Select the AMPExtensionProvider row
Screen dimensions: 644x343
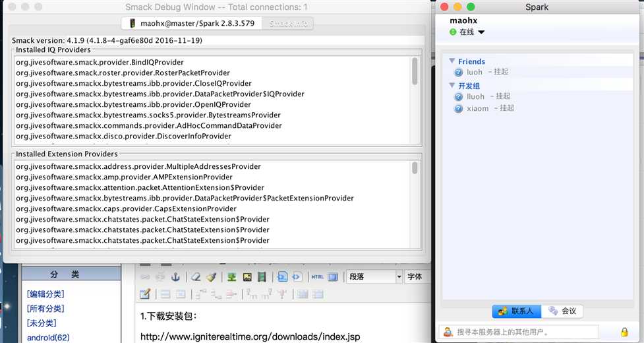tap(212, 177)
